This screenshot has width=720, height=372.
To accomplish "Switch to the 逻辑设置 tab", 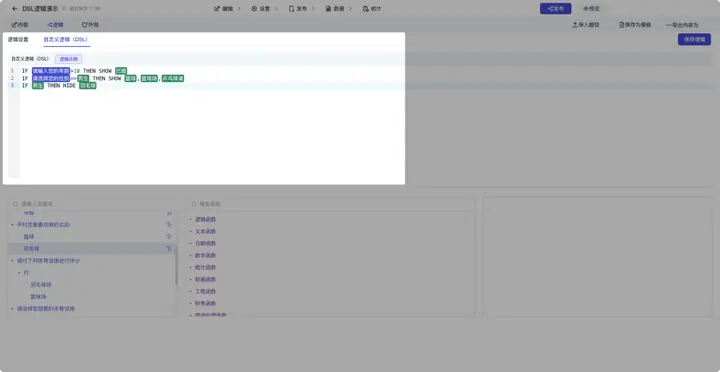I will (x=18, y=39).
